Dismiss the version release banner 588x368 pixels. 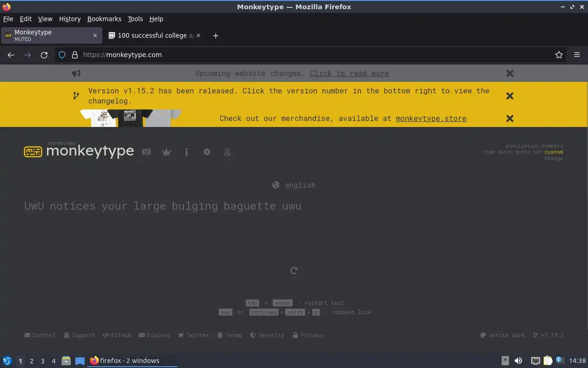pyautogui.click(x=509, y=96)
